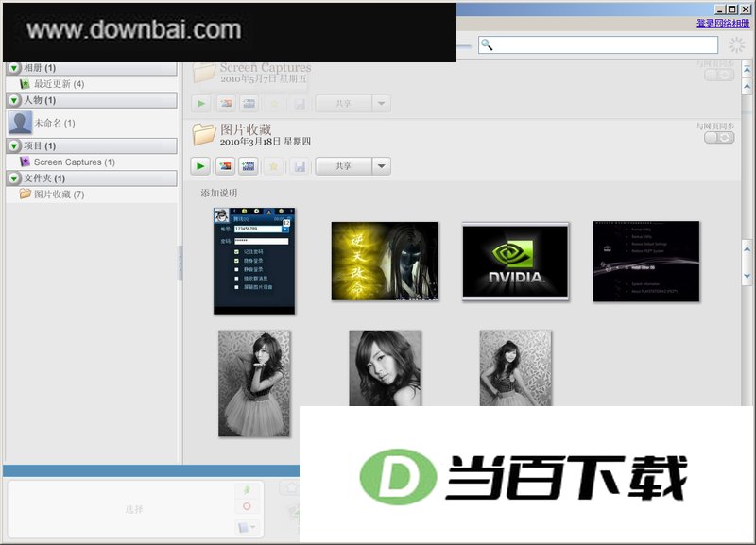
Task: Toggle 与网页同步 for 图片收藏 folder
Action: pos(719,138)
